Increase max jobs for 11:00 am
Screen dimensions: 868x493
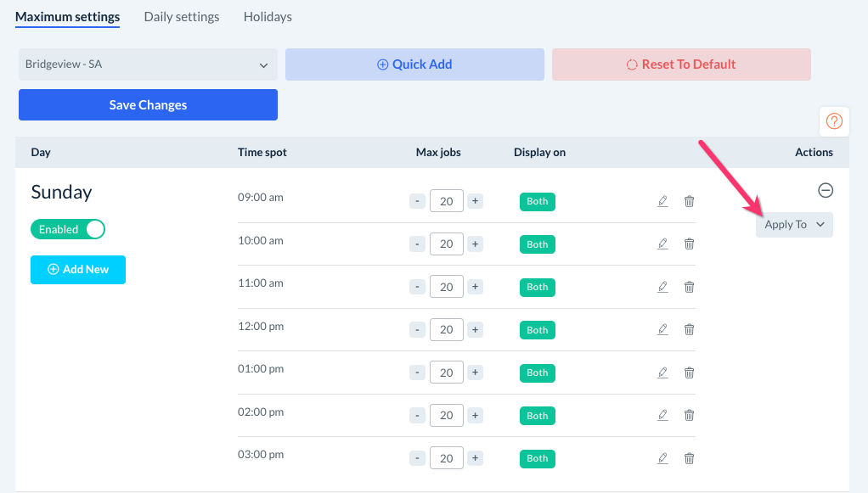475,287
